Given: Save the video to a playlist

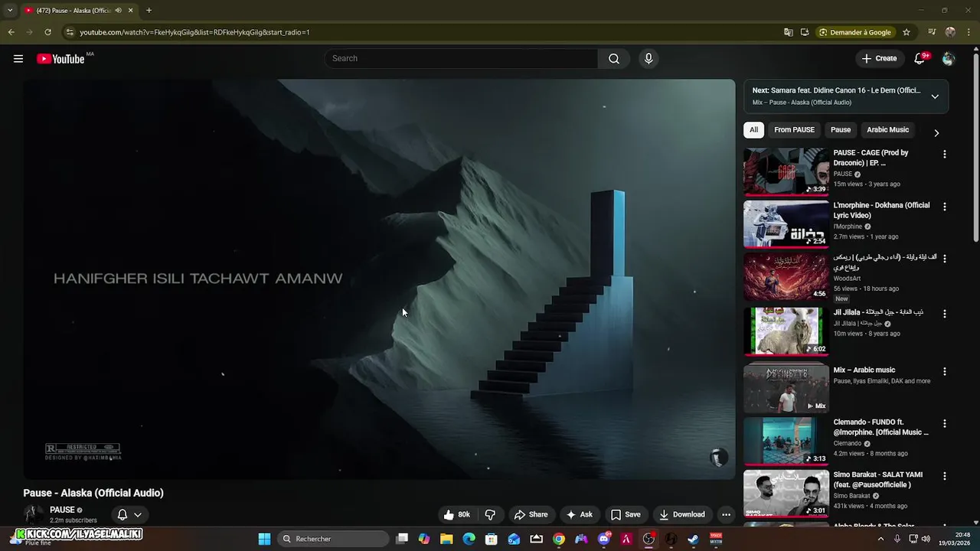Looking at the screenshot, I should (x=626, y=514).
